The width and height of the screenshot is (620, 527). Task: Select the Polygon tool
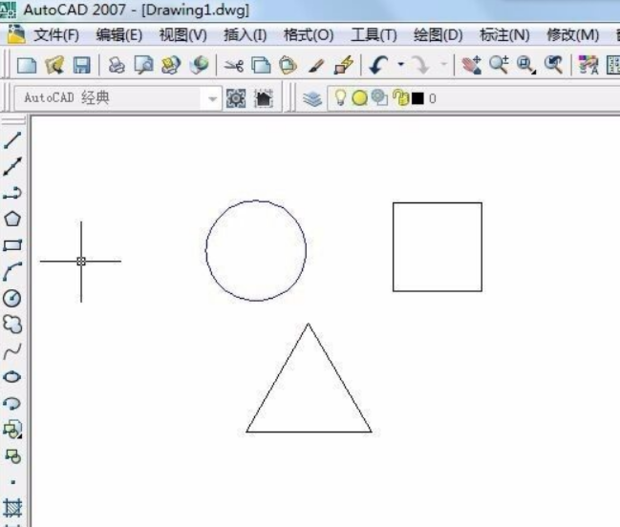[x=12, y=219]
